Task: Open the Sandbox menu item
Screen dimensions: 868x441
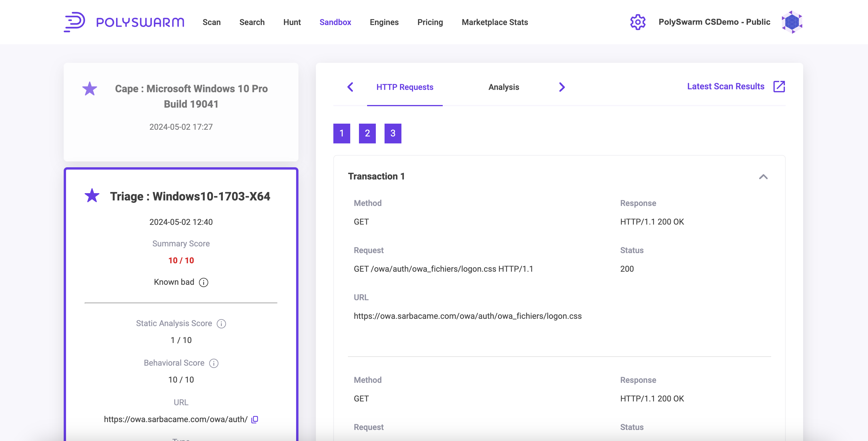Action: tap(335, 22)
